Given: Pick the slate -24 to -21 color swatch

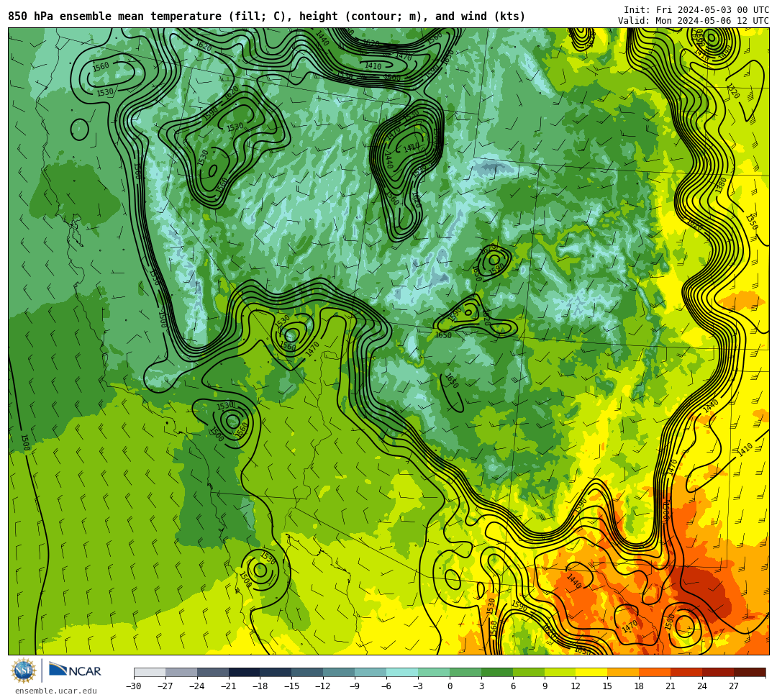Looking at the screenshot, I should point(213,672).
